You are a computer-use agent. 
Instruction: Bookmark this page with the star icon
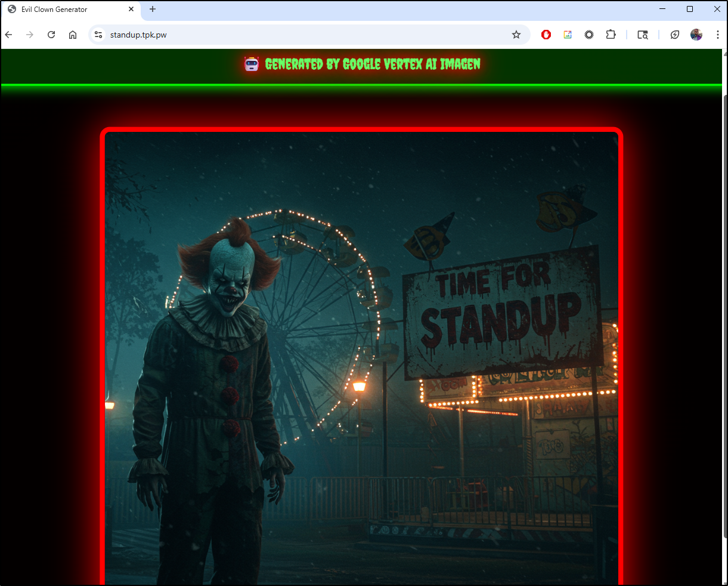tap(516, 35)
